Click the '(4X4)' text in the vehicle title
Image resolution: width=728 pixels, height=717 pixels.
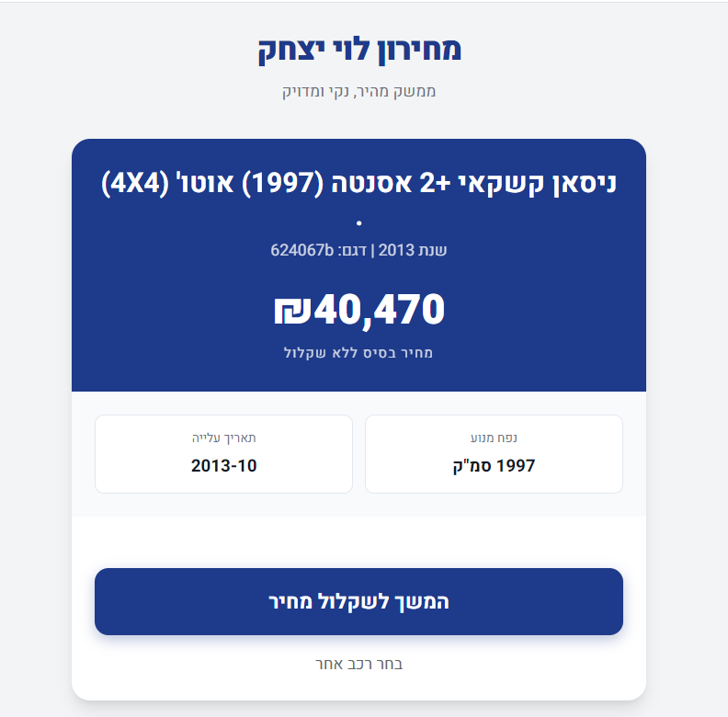point(140,183)
